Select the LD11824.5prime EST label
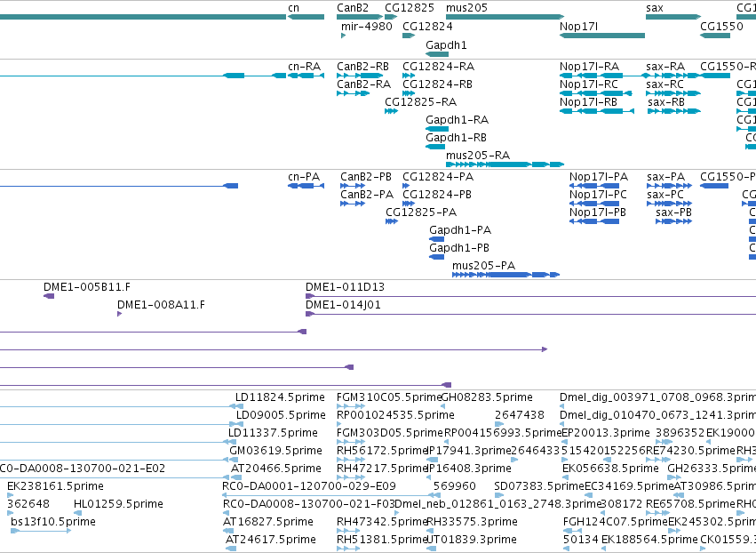This screenshot has height=553, width=756. 280,397
